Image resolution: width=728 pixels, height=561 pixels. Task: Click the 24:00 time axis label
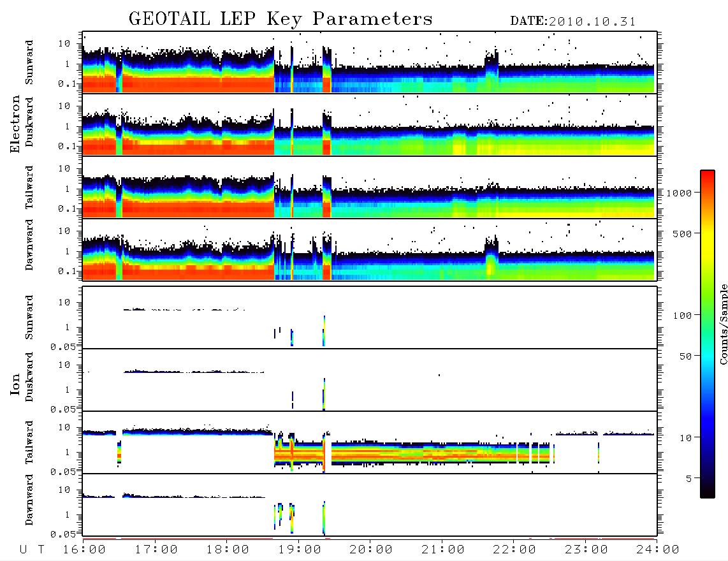pos(658,550)
